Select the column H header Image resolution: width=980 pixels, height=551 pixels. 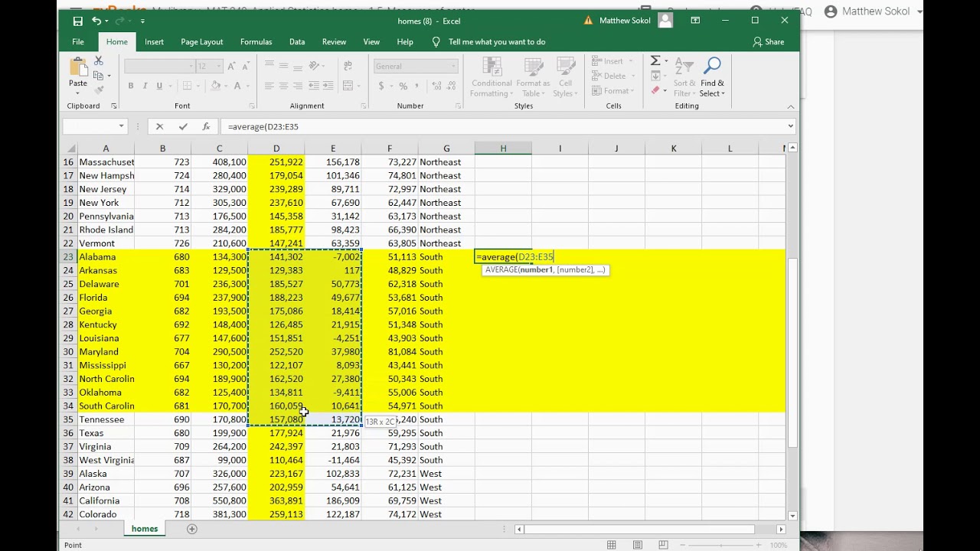[503, 148]
